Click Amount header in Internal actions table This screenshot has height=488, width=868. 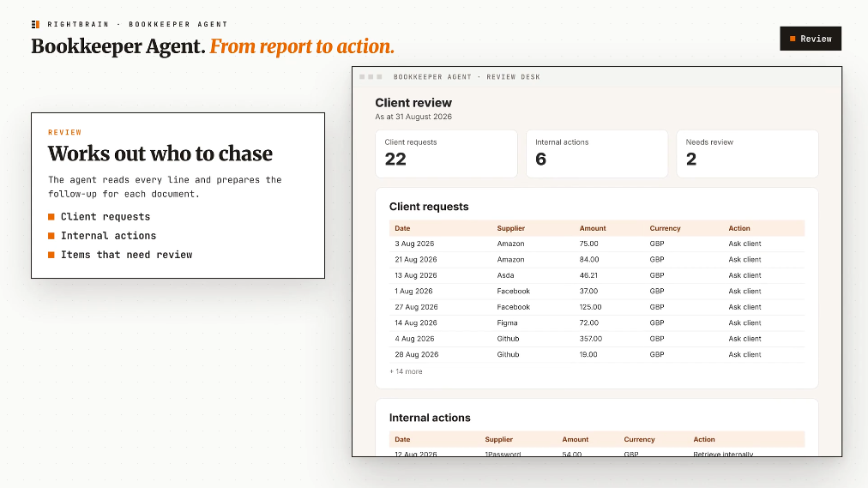[x=576, y=439]
